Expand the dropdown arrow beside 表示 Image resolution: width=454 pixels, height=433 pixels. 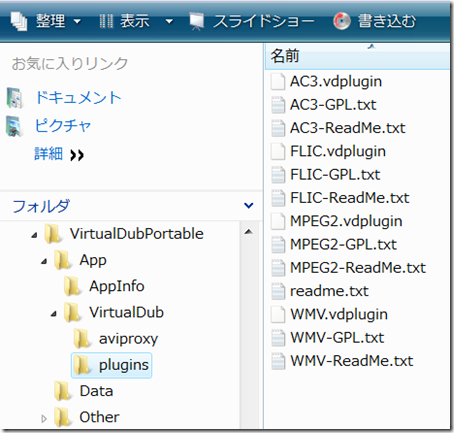[x=169, y=22]
